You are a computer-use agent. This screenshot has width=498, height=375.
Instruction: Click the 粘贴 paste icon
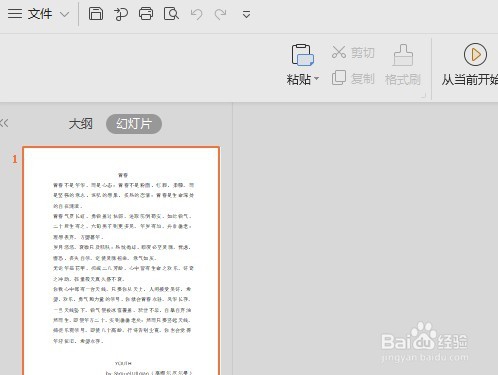click(302, 55)
